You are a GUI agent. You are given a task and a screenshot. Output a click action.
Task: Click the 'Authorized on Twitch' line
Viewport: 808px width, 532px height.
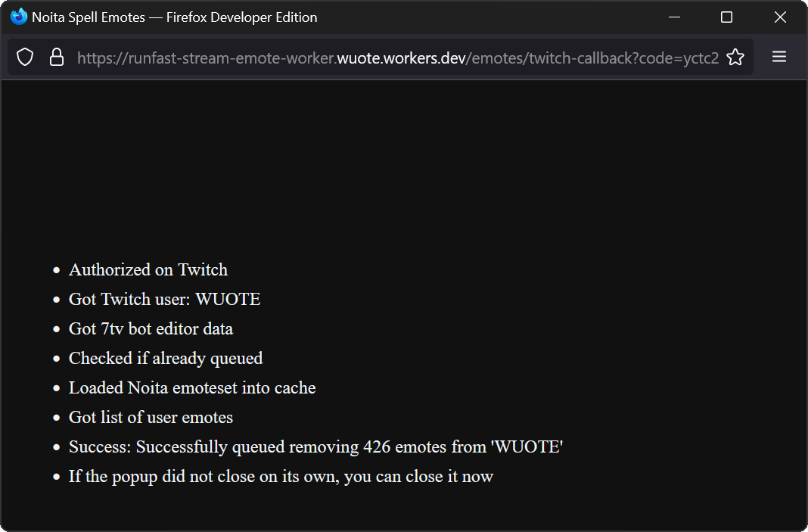[x=148, y=270]
